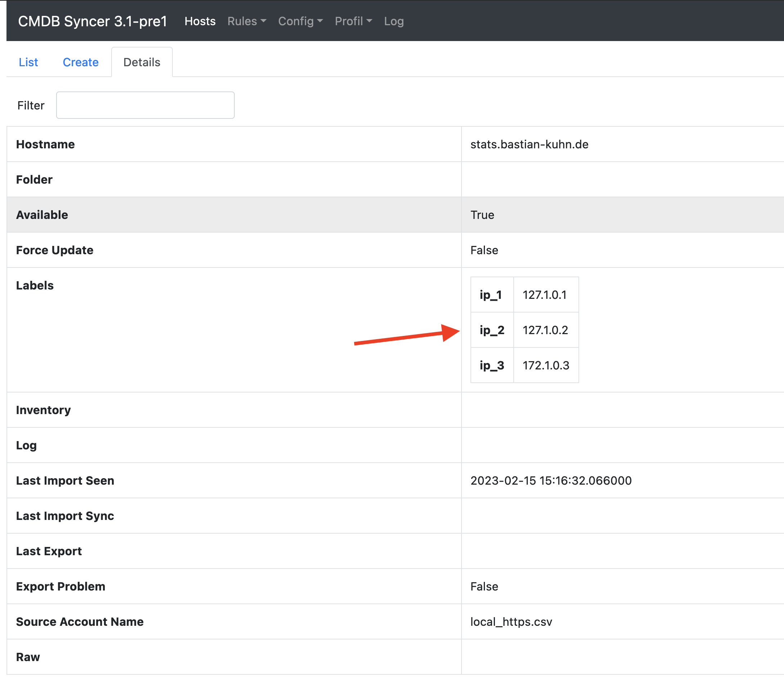Go to Hosts in navbar
The image size is (784, 687).
click(x=200, y=21)
